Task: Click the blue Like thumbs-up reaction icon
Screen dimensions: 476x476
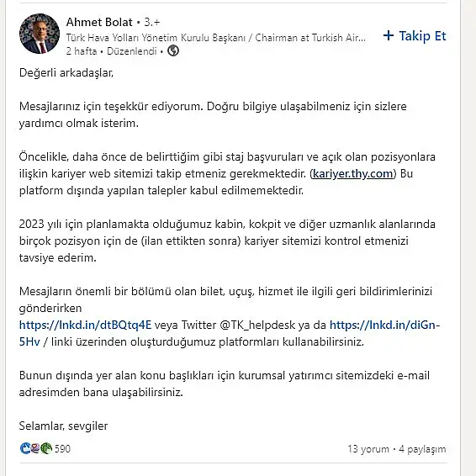Action: point(25,448)
